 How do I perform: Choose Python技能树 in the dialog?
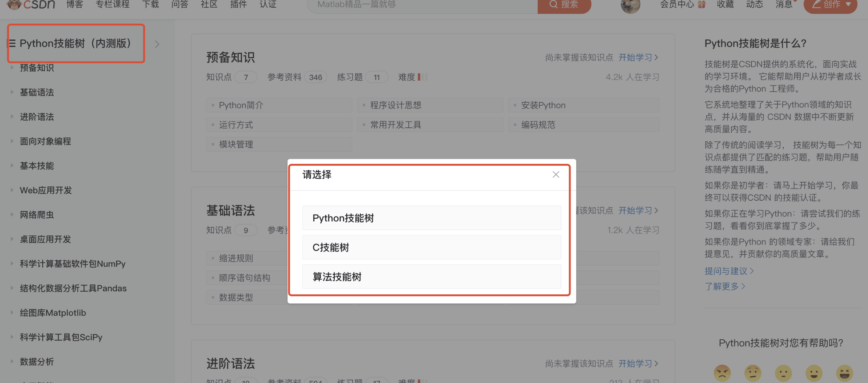(431, 218)
